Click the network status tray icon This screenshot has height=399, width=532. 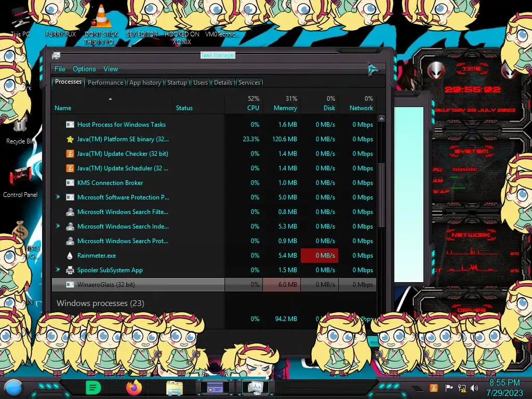[462, 388]
